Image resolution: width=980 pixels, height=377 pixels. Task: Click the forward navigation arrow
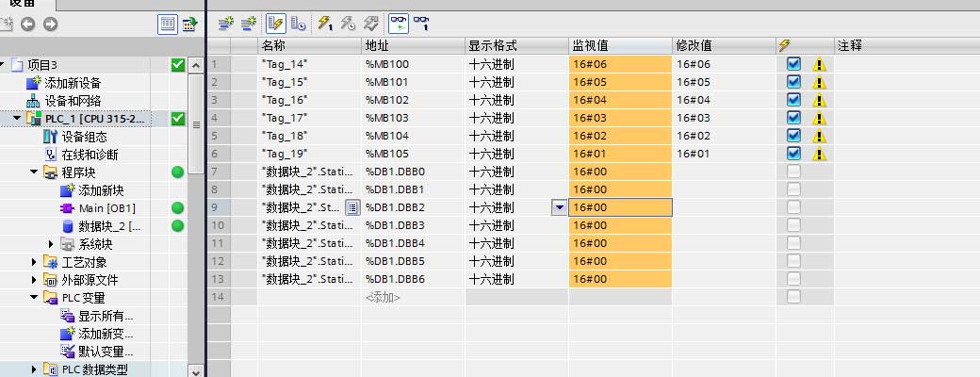click(x=50, y=25)
